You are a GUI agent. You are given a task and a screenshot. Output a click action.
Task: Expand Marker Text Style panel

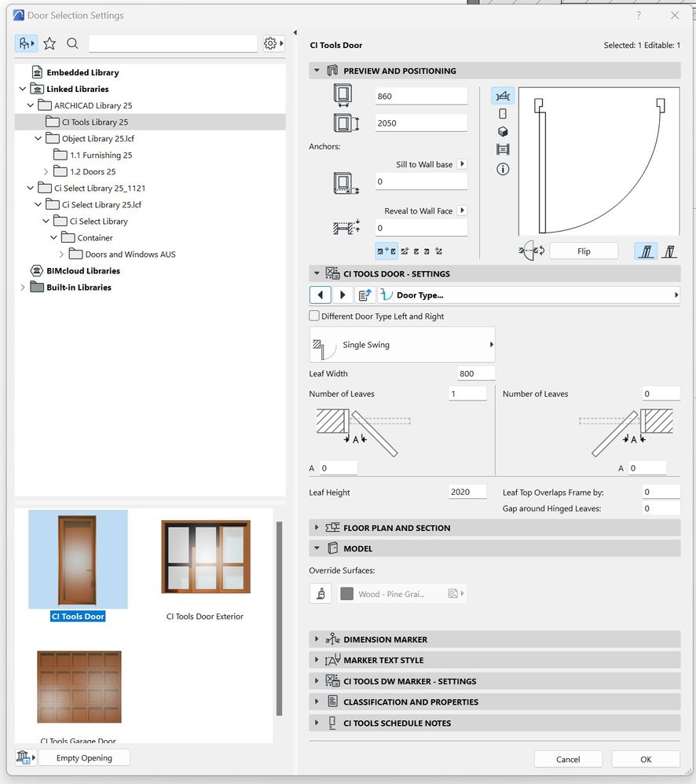point(317,660)
